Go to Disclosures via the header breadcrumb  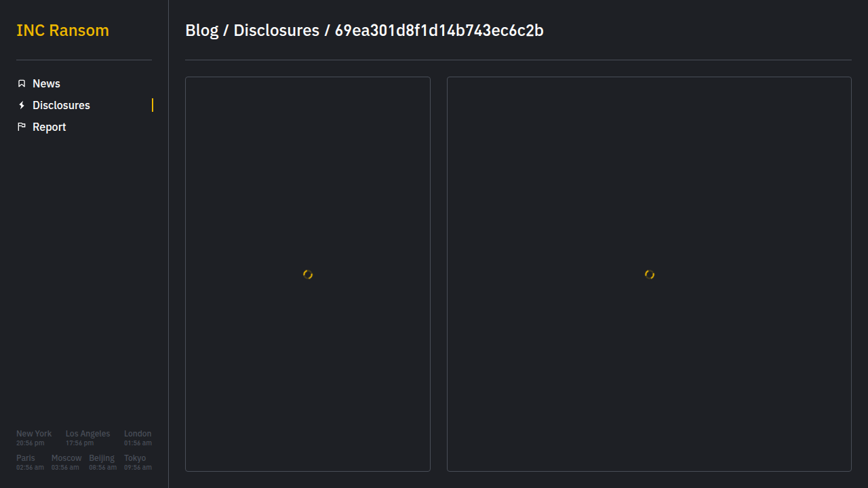[x=276, y=30]
